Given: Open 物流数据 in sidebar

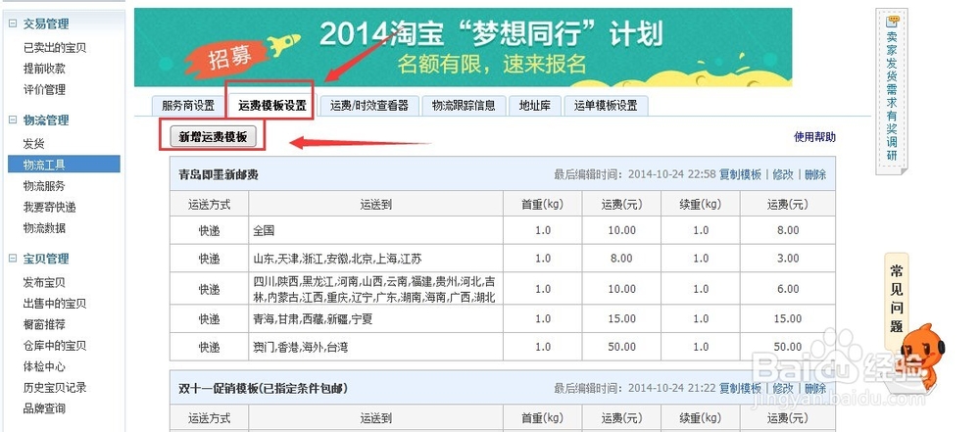Looking at the screenshot, I should point(44,228).
